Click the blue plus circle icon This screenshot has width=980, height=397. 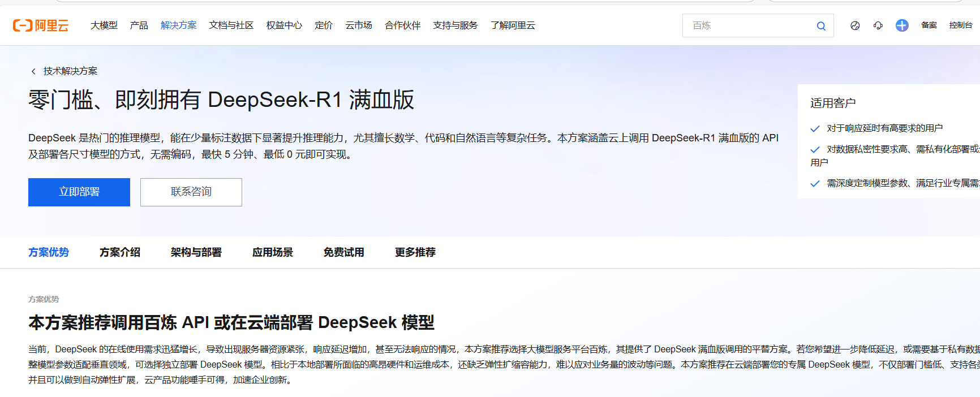(902, 25)
